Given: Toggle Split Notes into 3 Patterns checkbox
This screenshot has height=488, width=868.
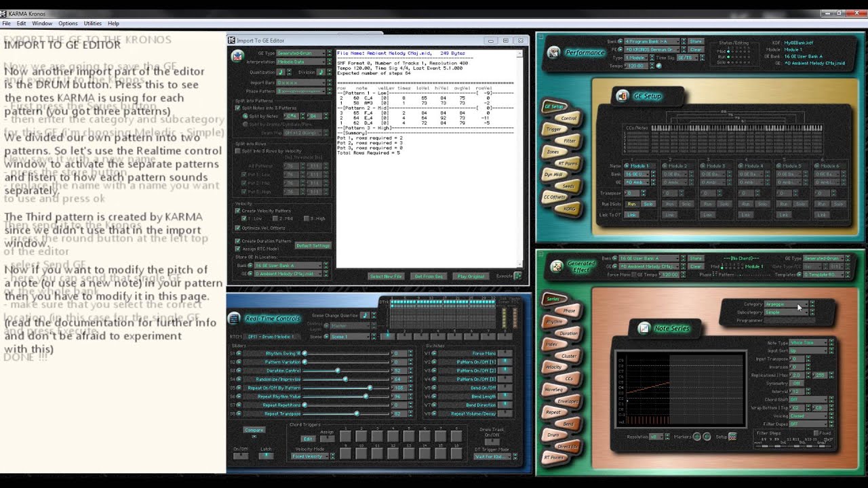Looking at the screenshot, I should [x=237, y=108].
